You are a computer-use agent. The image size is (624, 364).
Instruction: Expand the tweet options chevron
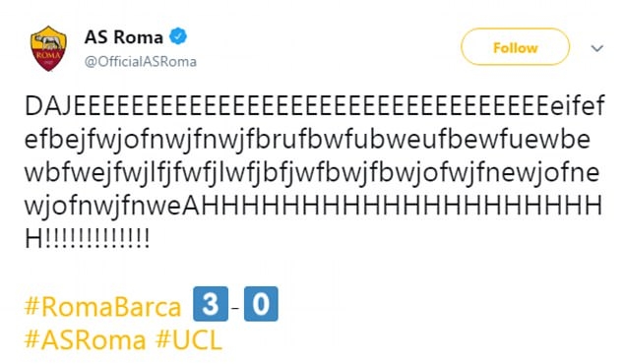coord(597,48)
